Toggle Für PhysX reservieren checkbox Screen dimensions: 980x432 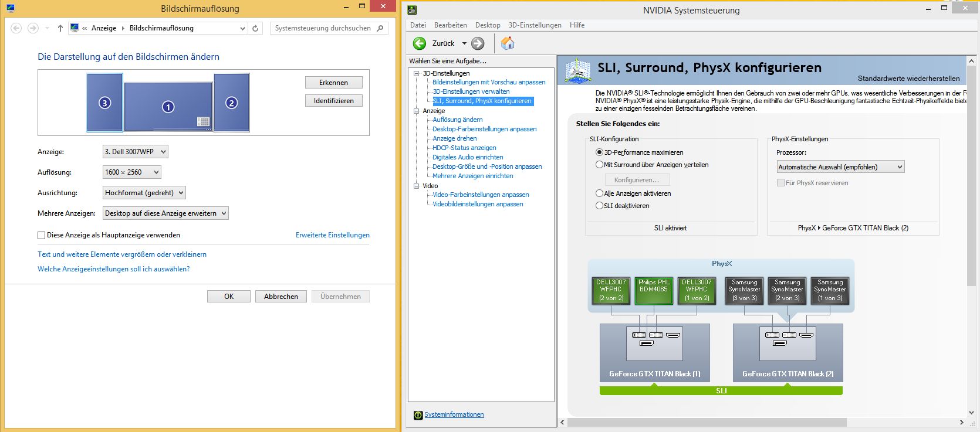click(780, 183)
